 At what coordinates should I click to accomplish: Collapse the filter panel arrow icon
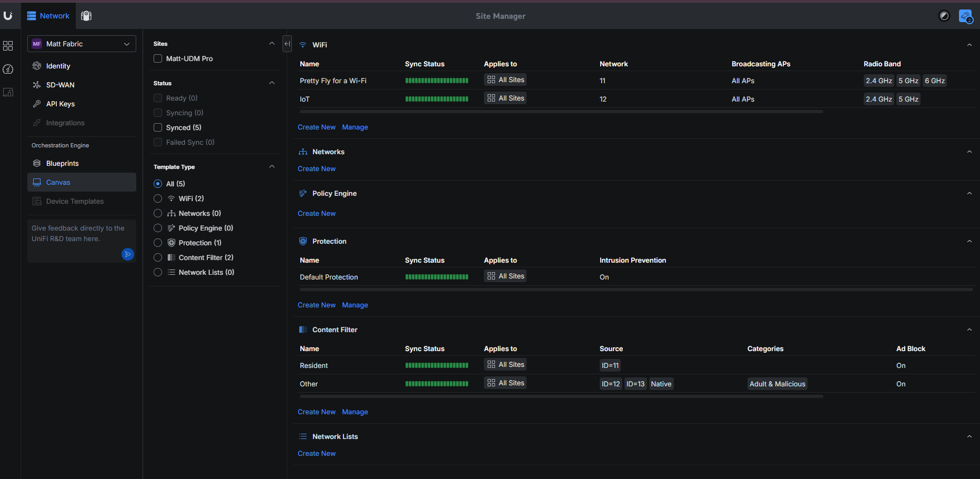[x=287, y=44]
